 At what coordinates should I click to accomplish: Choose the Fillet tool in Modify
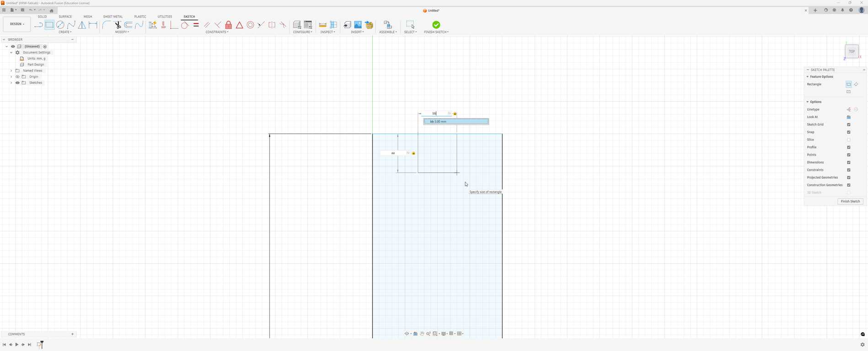pyautogui.click(x=106, y=25)
